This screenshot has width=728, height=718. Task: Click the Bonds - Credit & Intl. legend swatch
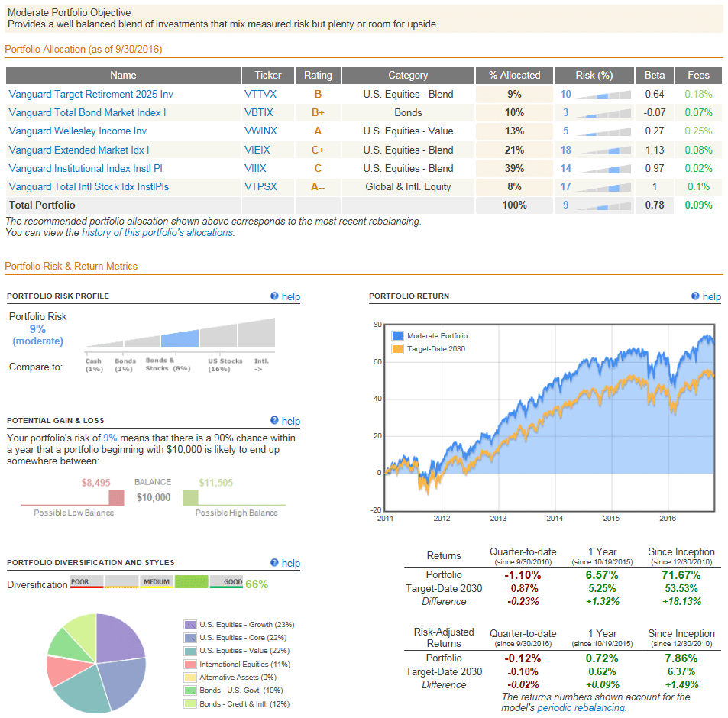tap(190, 704)
